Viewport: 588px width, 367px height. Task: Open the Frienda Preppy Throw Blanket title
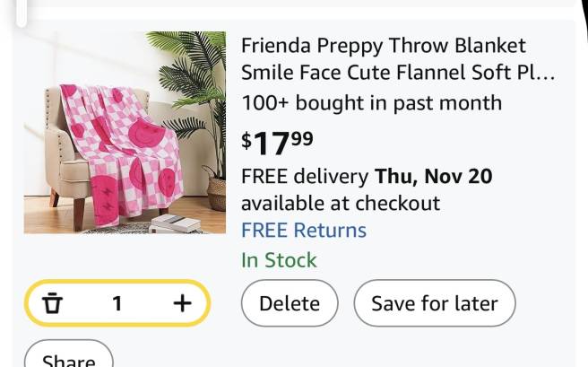pyautogui.click(x=383, y=45)
